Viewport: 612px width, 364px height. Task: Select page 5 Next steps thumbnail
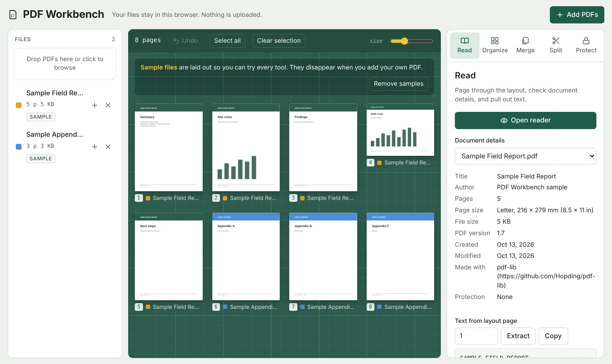tap(169, 257)
